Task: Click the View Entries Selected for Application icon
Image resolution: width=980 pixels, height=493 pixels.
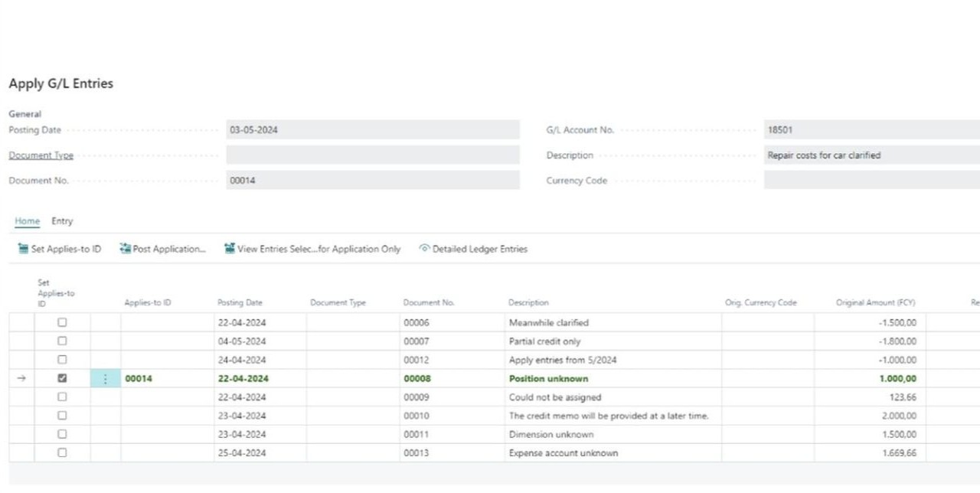Action: (x=230, y=249)
